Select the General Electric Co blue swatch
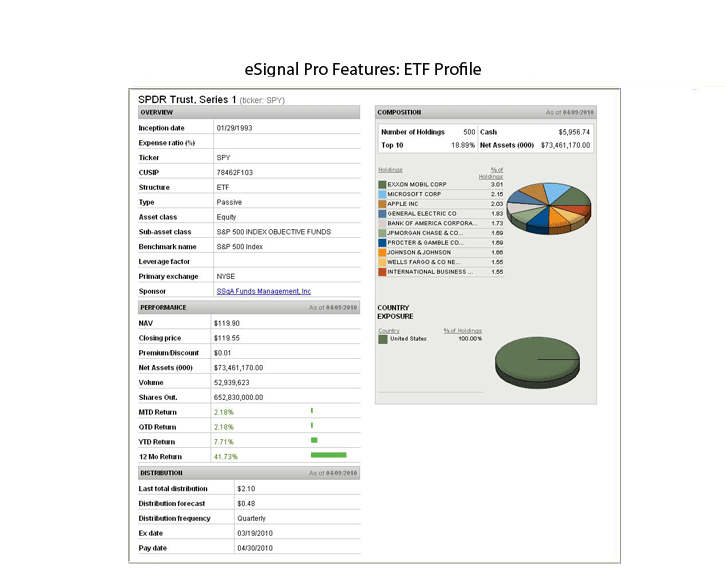 point(382,214)
